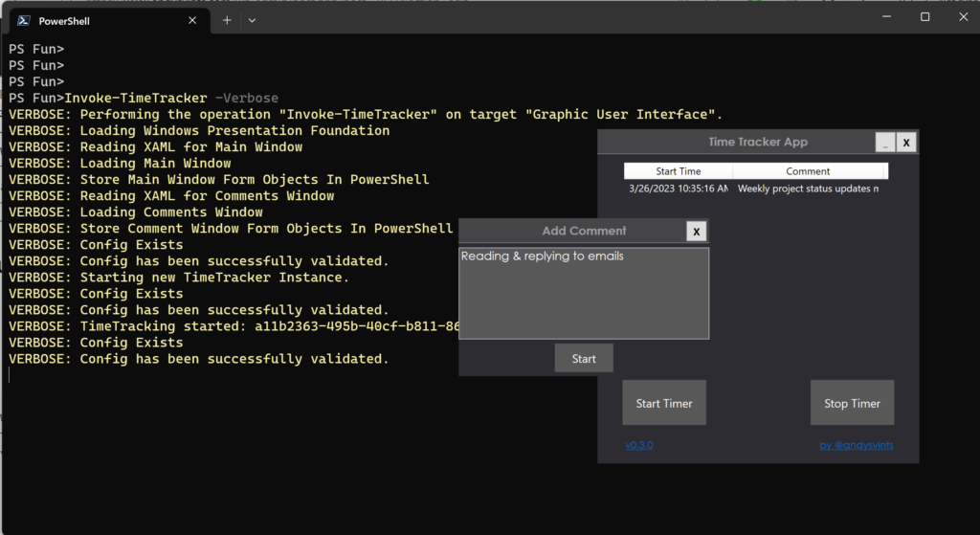The width and height of the screenshot is (980, 535).
Task: Minimize the Time Tracker App window
Action: click(885, 143)
